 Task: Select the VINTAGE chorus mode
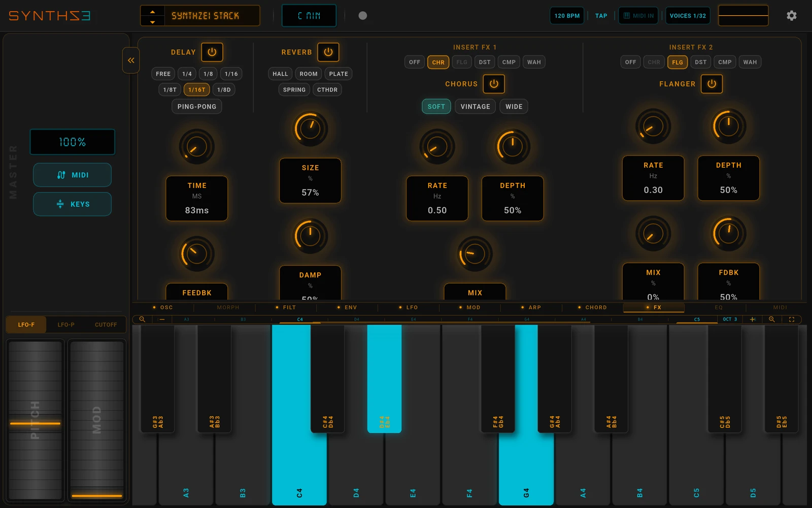(x=476, y=107)
